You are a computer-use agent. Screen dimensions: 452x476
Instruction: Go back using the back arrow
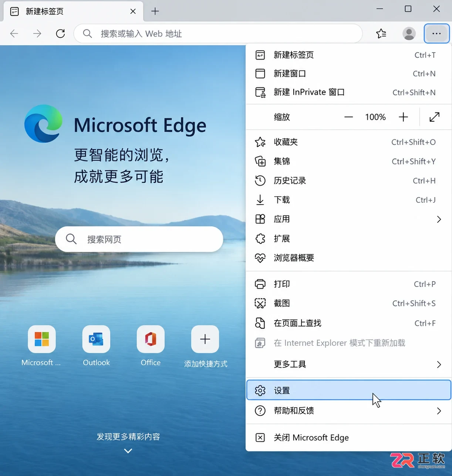(14, 34)
